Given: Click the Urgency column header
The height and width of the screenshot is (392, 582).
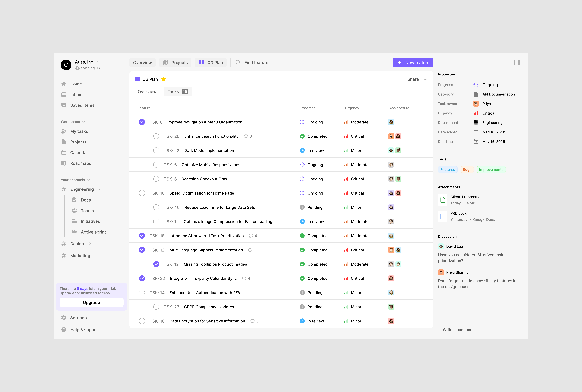Looking at the screenshot, I should (352, 108).
